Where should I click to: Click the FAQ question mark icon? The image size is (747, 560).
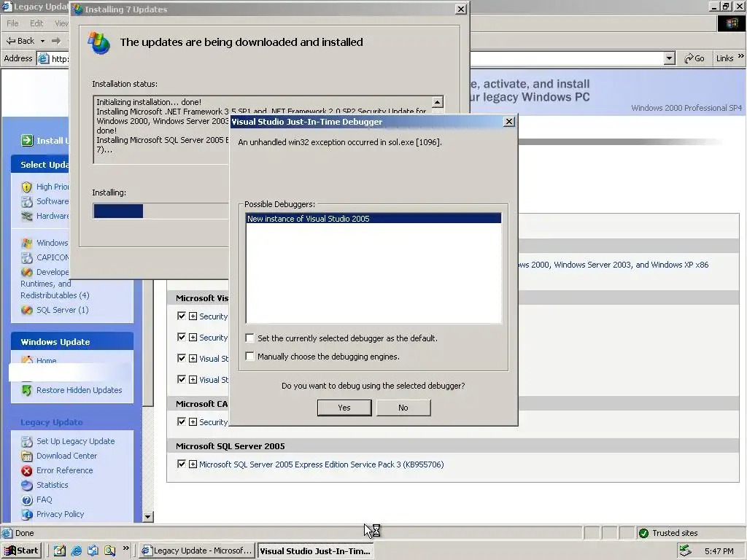pos(27,500)
